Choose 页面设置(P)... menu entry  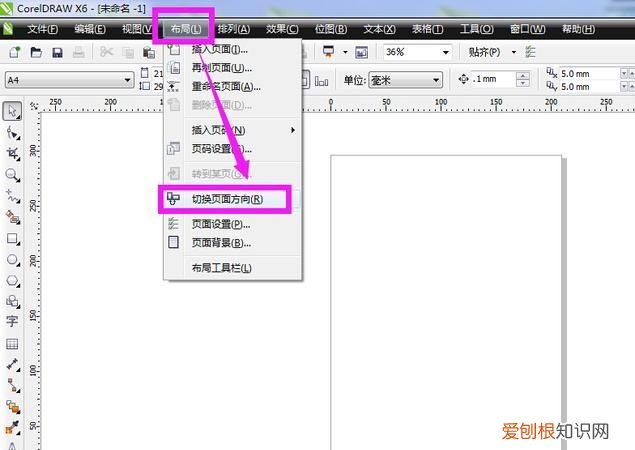(x=232, y=224)
